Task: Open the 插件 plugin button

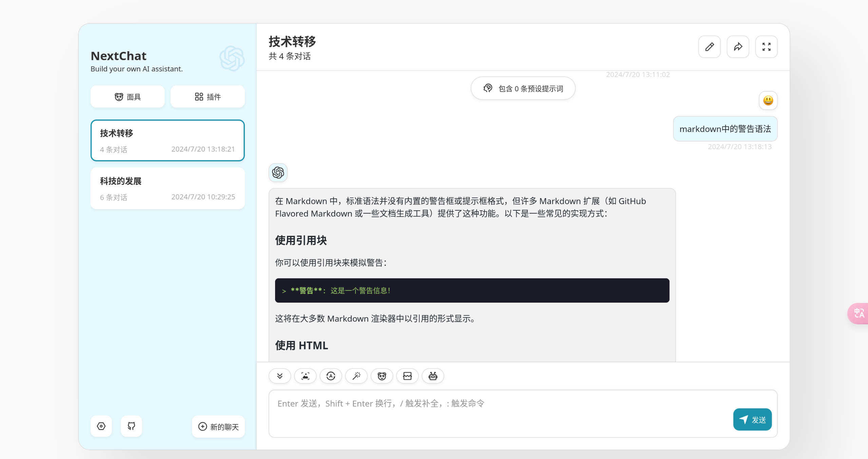Action: click(x=208, y=97)
